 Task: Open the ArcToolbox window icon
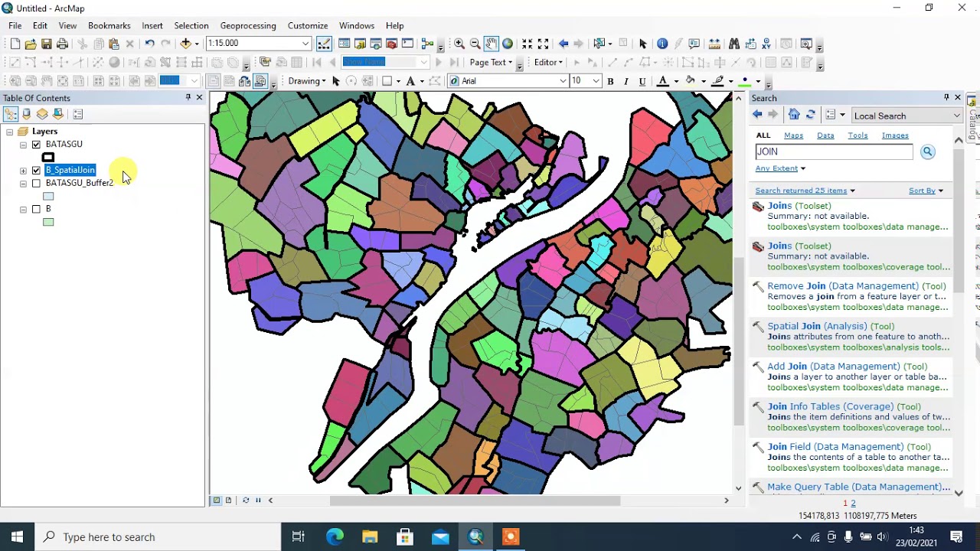pos(391,44)
